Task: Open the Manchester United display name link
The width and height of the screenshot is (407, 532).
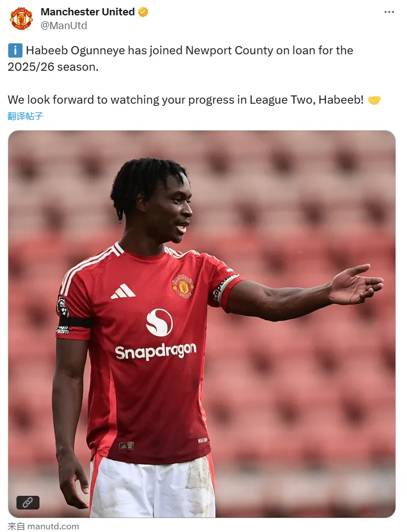Action: 88,12
